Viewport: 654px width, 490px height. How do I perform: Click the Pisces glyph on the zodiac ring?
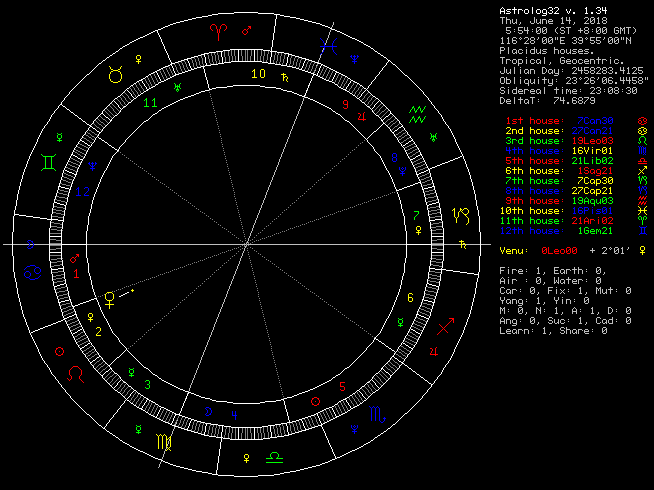pos(326,43)
